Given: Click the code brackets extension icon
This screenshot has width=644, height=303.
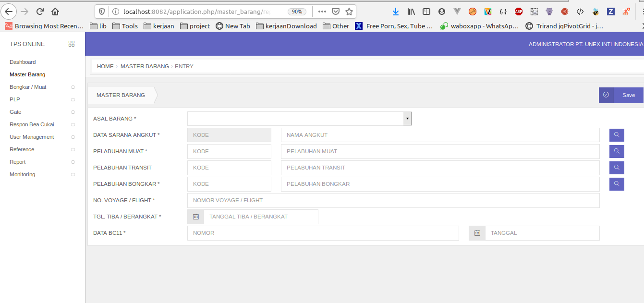Looking at the screenshot, I should point(580,12).
